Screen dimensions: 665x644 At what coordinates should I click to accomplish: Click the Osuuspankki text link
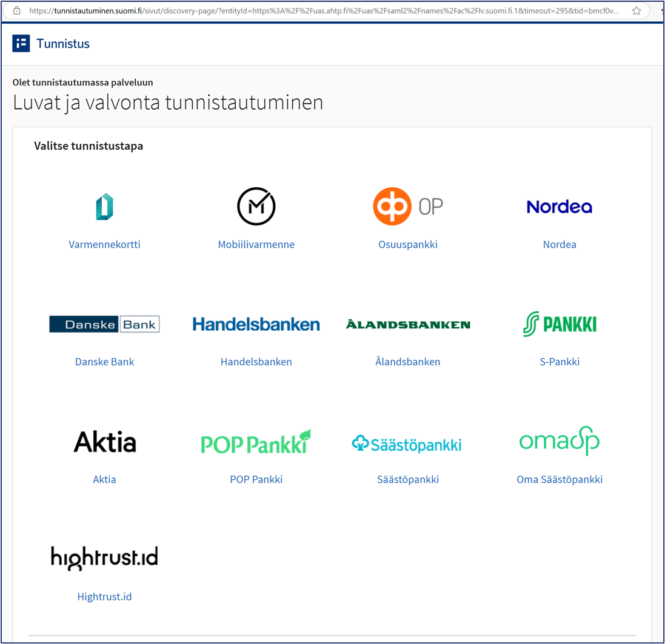click(x=407, y=245)
